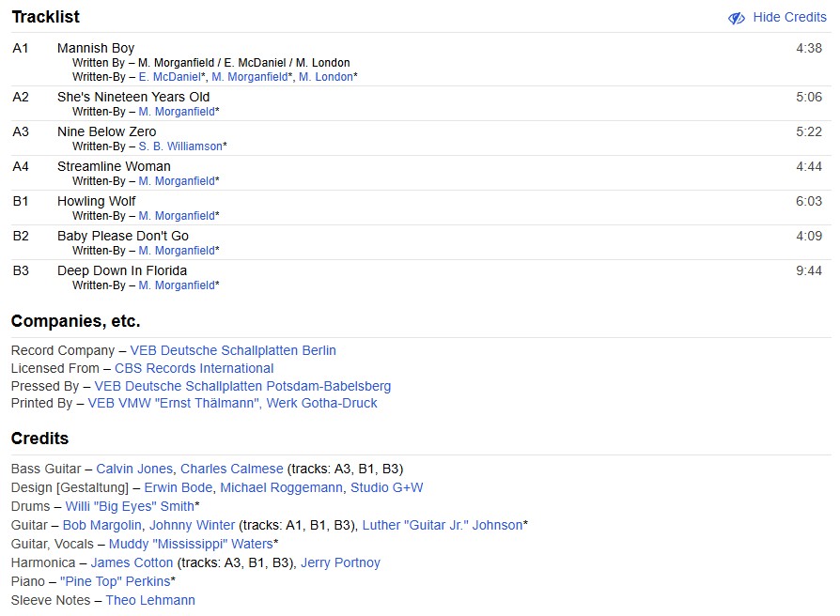840x616 pixels.
Task: Click M. Morganfield link under Deep Down In Florida
Action: tap(177, 285)
